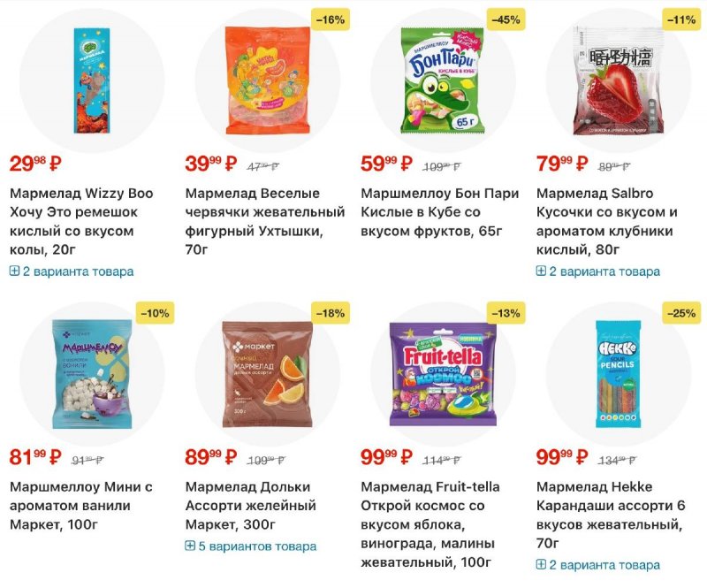Open the Бон Пари marshmallow package image
The width and height of the screenshot is (707, 588).
click(443, 80)
